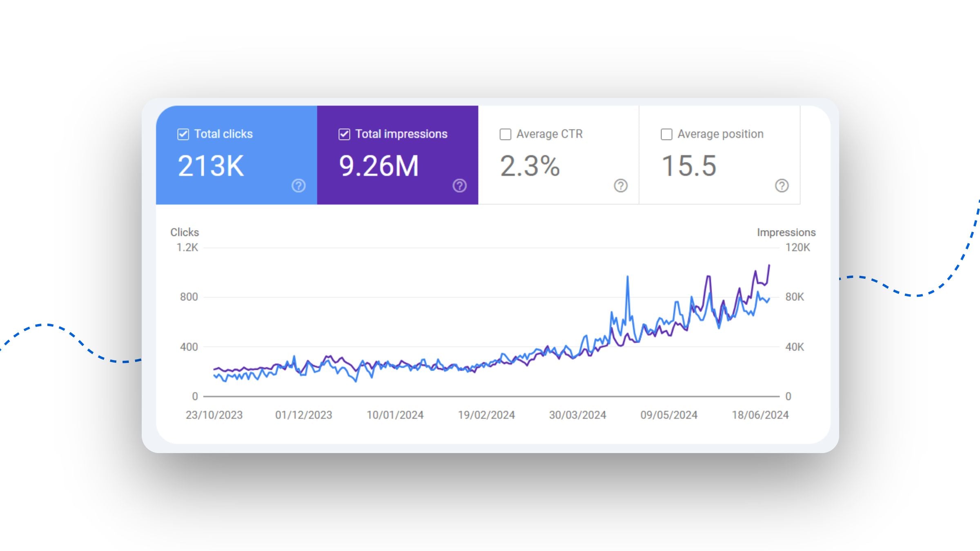This screenshot has height=551, width=980.
Task: Enable the Average position checkbox
Action: [x=666, y=134]
